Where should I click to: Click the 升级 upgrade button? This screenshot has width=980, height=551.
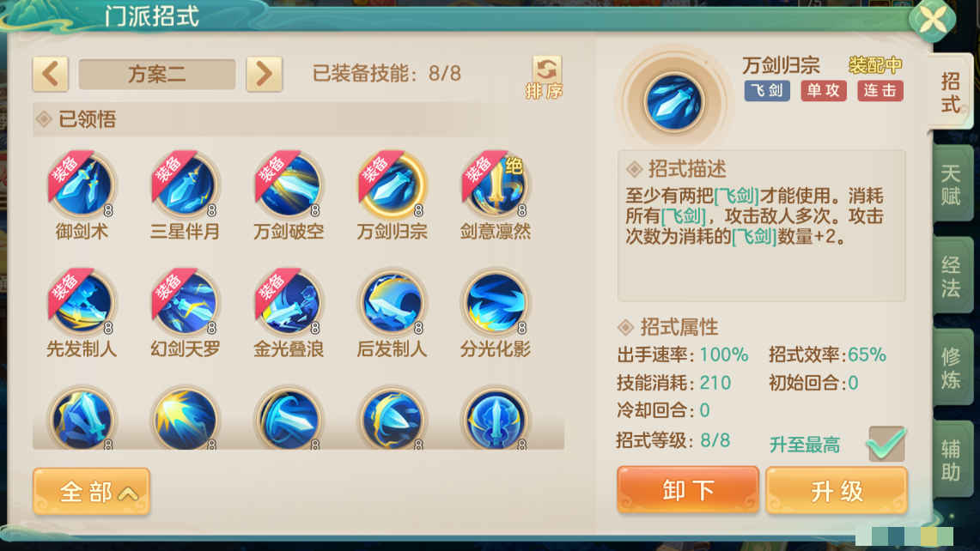837,490
